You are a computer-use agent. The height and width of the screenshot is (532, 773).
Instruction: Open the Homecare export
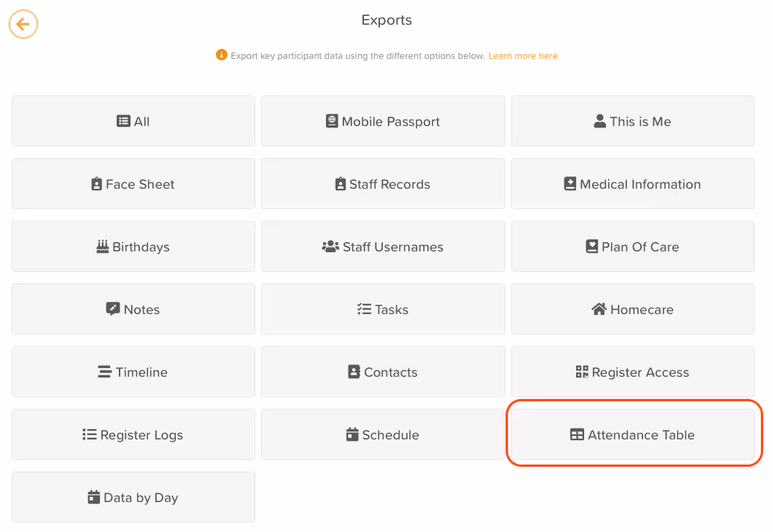632,309
